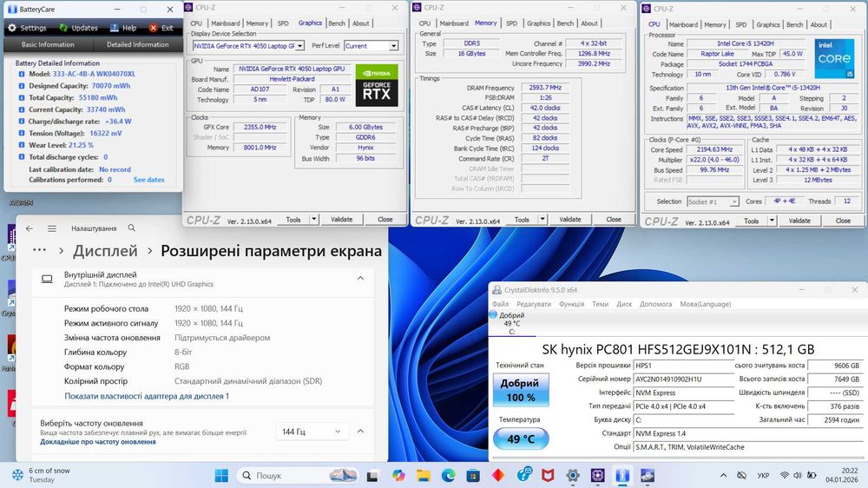Open Tools dropdown arrow in Graphics CPU-Z window
The height and width of the screenshot is (488, 868).
[x=314, y=220]
